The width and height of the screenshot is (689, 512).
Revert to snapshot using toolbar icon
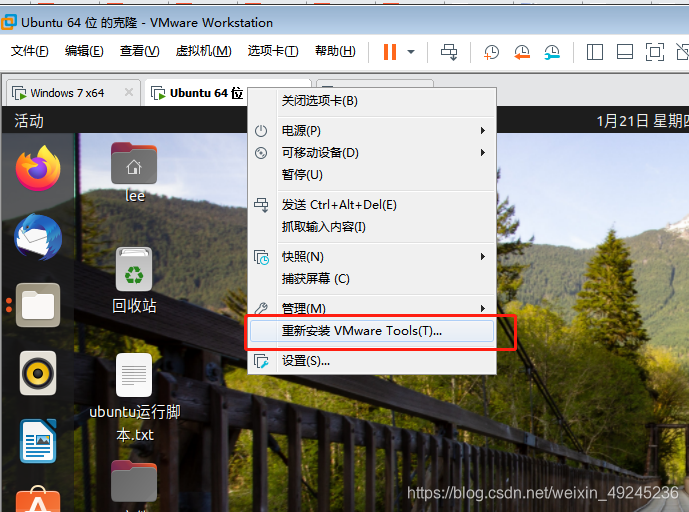[522, 52]
